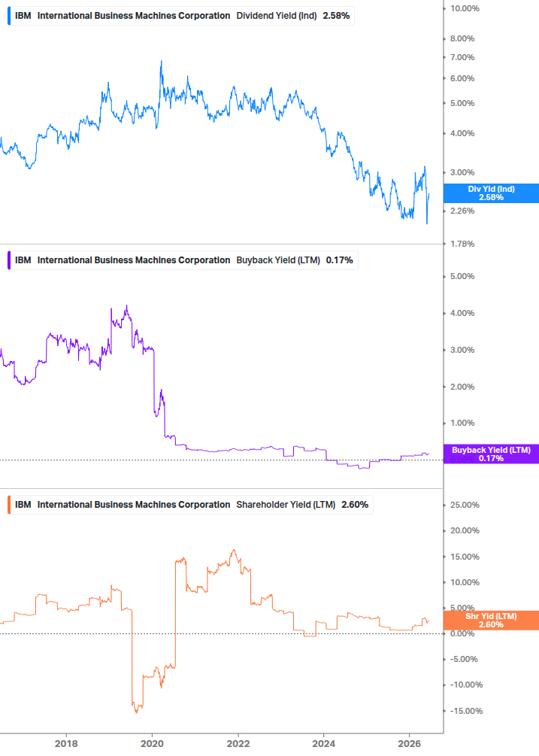Click the -15.00% tick on the shareholder yield axis
This screenshot has height=756, width=539.
tap(466, 711)
